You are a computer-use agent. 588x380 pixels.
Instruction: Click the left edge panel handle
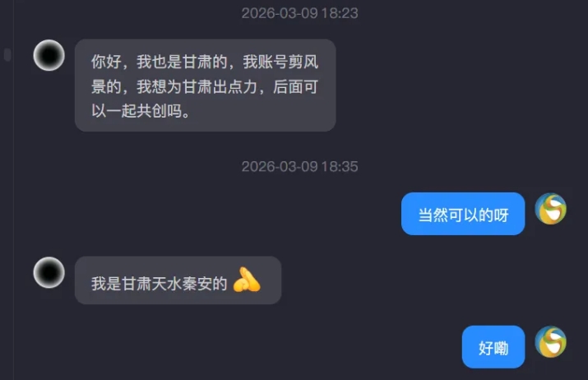[x=7, y=54]
